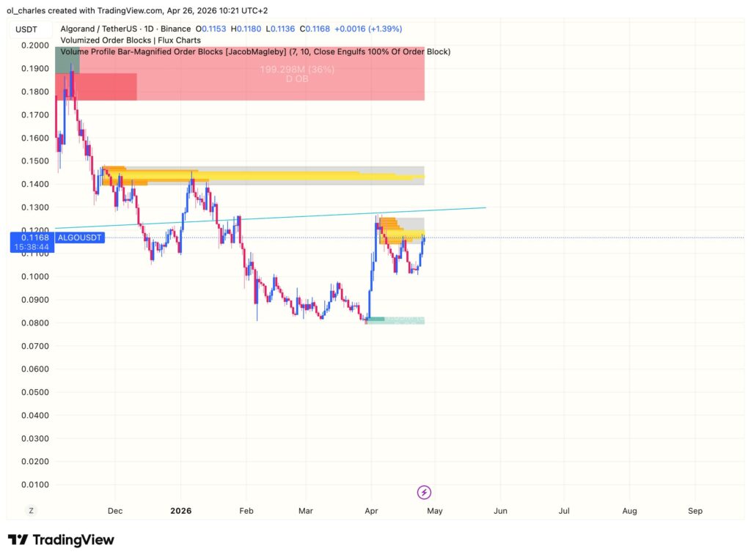Image resolution: width=751 pixels, height=560 pixels.
Task: Click the green demand zone near 0.0800
Action: pos(396,320)
